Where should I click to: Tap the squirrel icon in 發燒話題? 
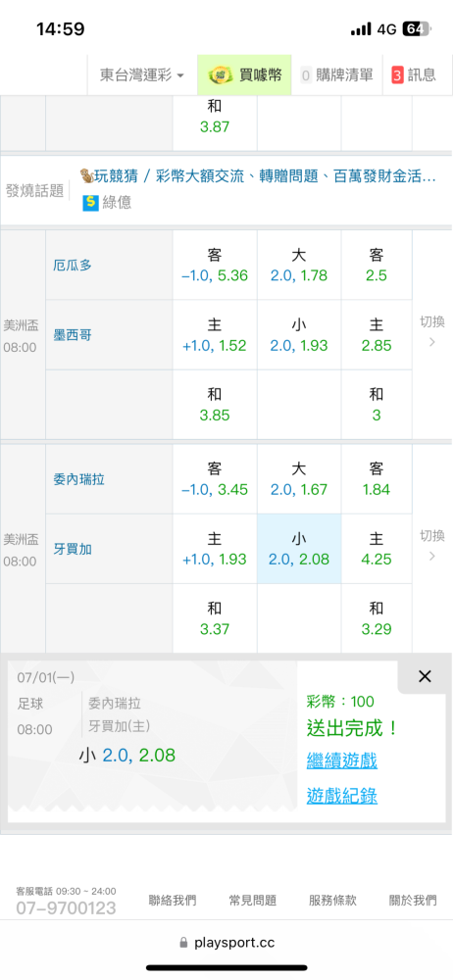pos(86,176)
